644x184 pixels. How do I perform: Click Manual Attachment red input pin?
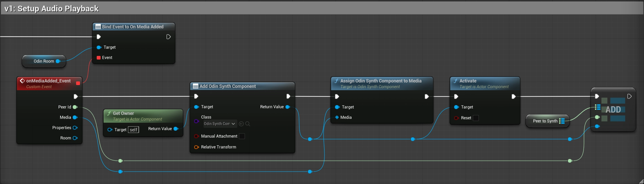click(x=197, y=136)
